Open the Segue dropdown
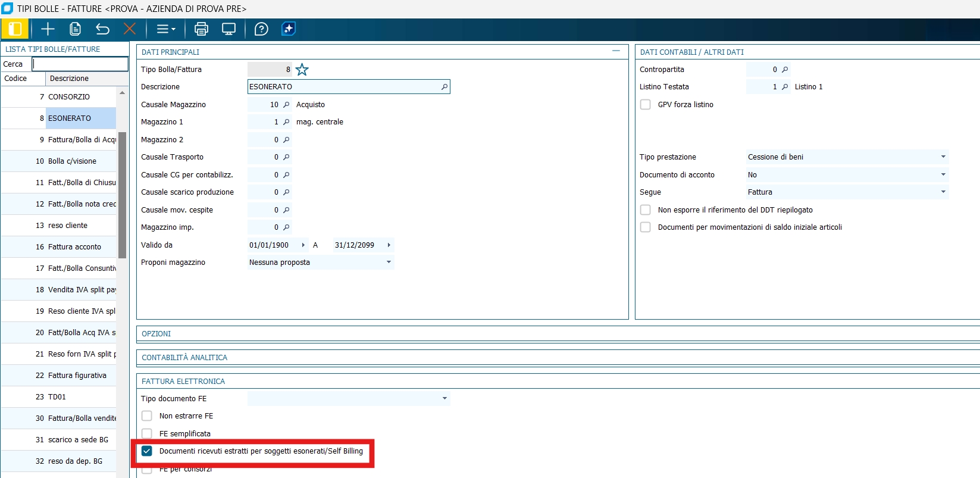This screenshot has width=980, height=478. (x=847, y=192)
